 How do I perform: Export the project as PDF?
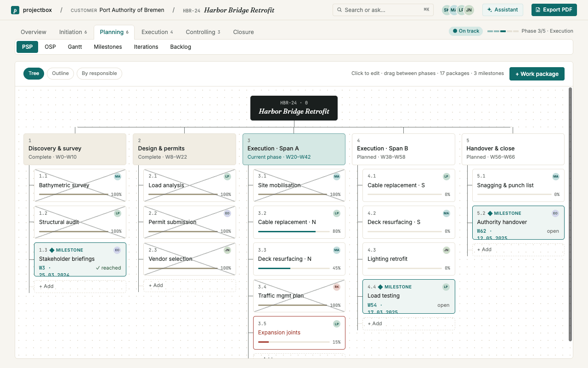click(x=554, y=10)
